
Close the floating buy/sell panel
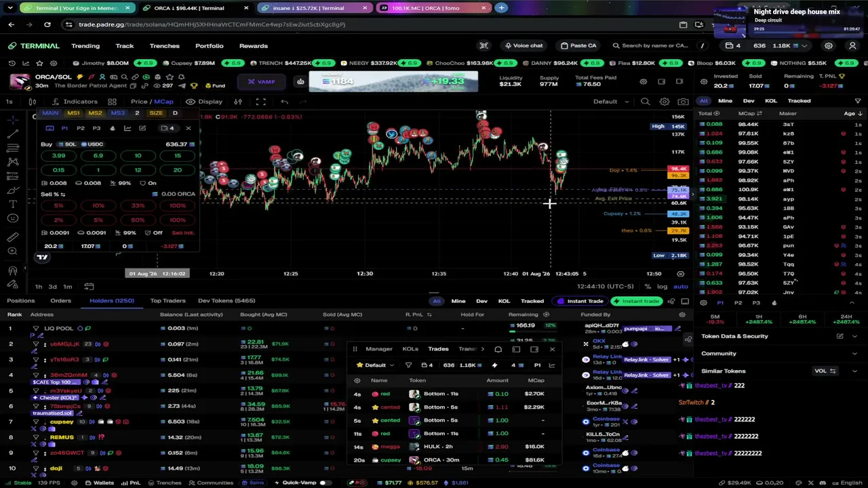(x=189, y=128)
